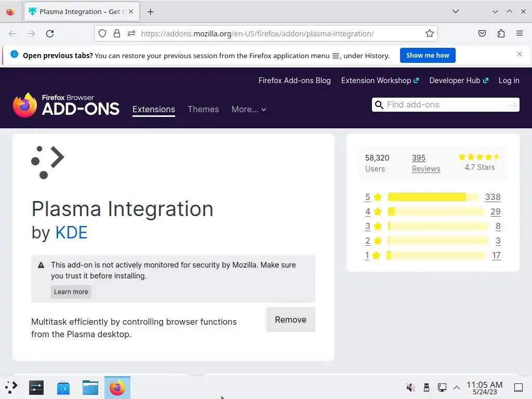Viewport: 532px width, 399px height.
Task: Expand the More... dropdown menu
Action: [x=249, y=109]
